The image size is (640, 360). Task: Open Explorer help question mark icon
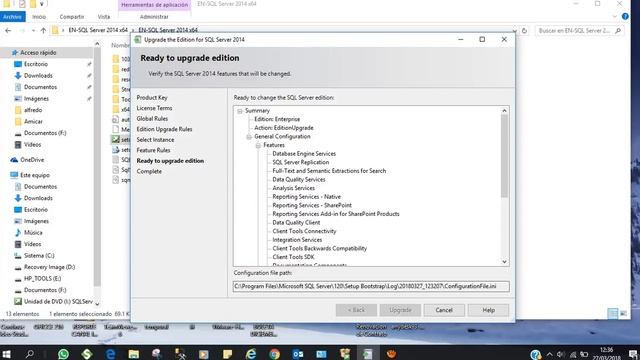tap(625, 17)
